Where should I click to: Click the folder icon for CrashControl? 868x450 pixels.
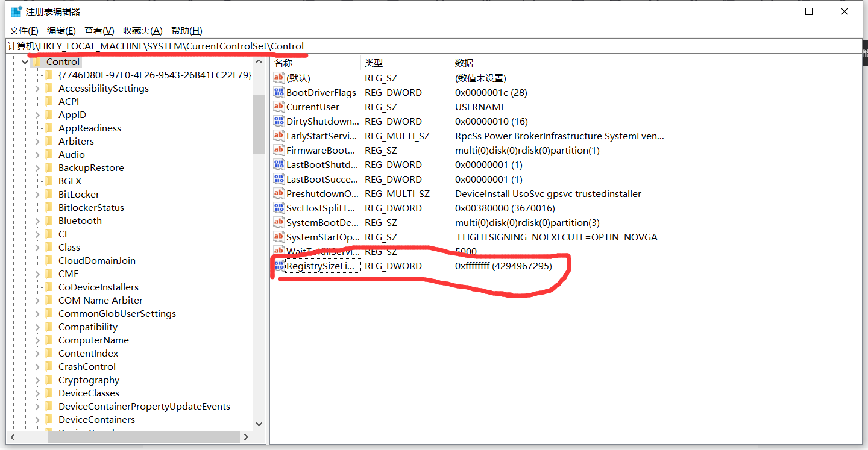tap(51, 366)
